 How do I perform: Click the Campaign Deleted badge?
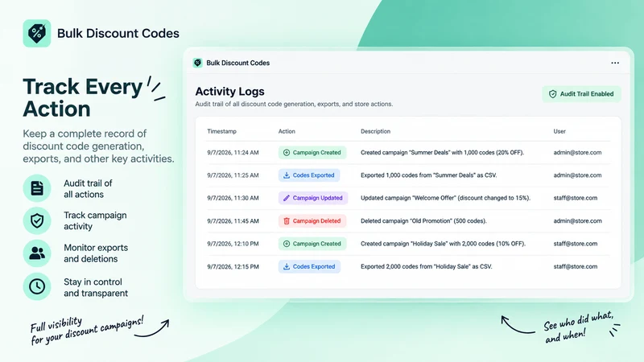pyautogui.click(x=312, y=220)
